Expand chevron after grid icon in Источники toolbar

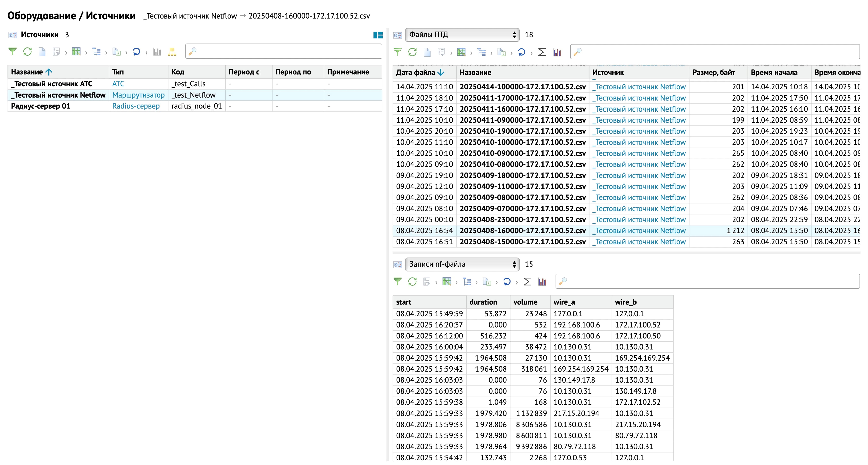(x=86, y=52)
